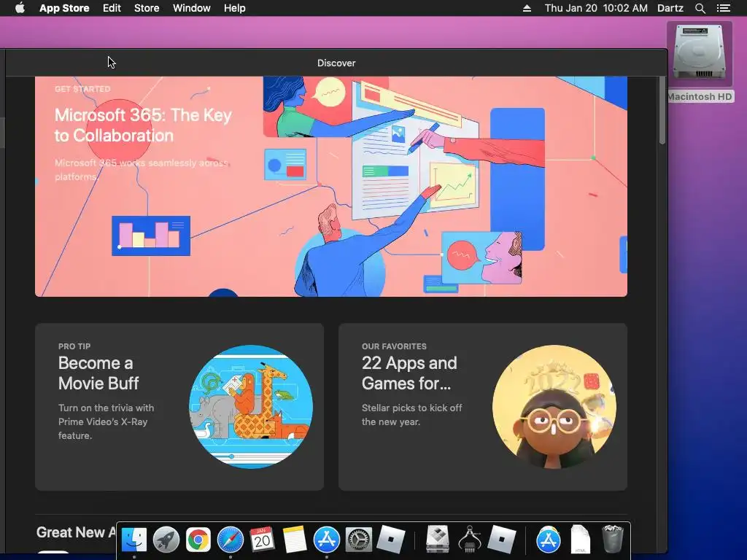Click the PRO TIP label
Screen dimensions: 747x560
74,346
